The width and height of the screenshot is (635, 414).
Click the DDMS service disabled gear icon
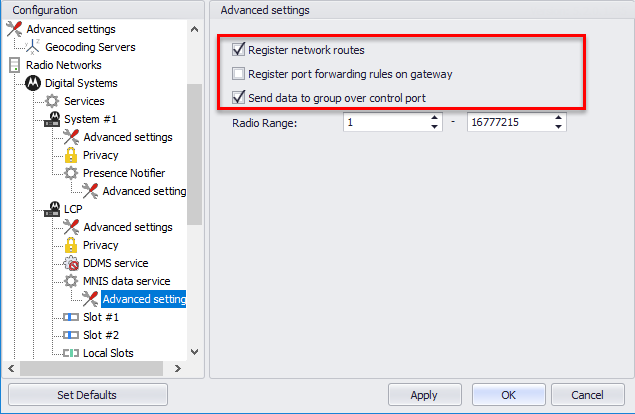71,263
